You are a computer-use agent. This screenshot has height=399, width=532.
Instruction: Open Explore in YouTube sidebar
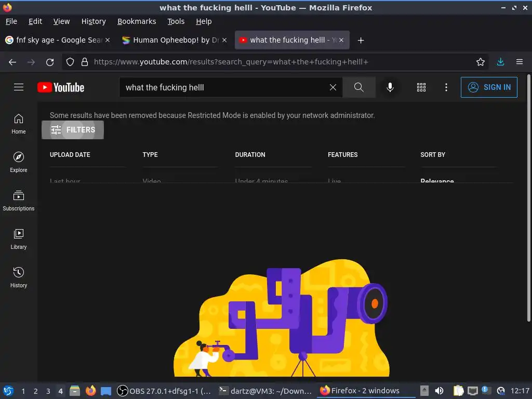click(x=19, y=163)
